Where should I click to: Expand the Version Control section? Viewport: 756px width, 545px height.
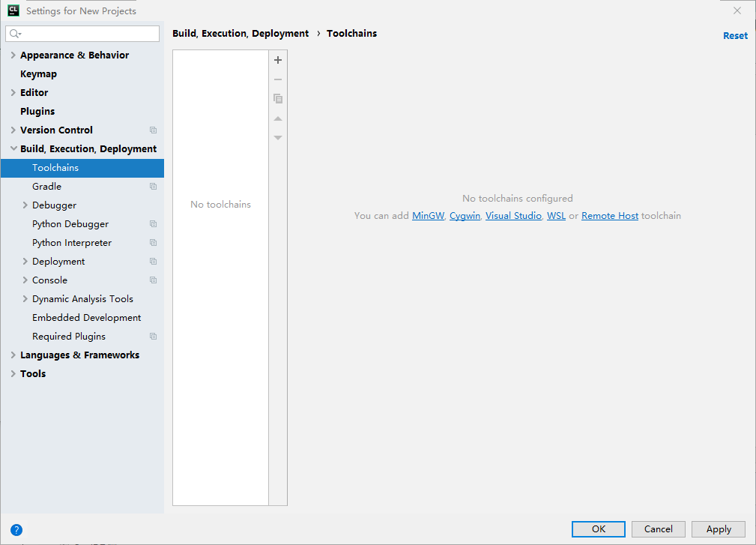pos(13,130)
